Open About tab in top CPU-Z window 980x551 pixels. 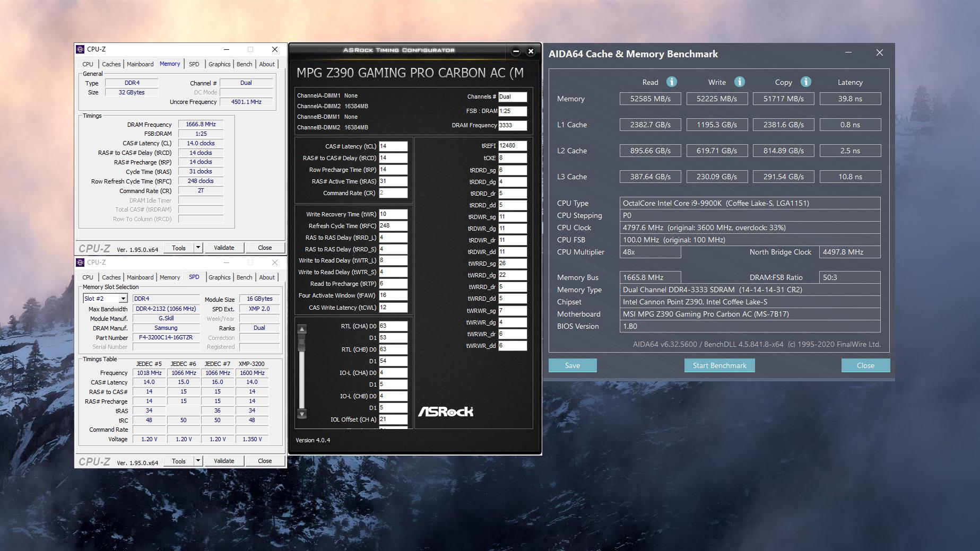tap(267, 64)
